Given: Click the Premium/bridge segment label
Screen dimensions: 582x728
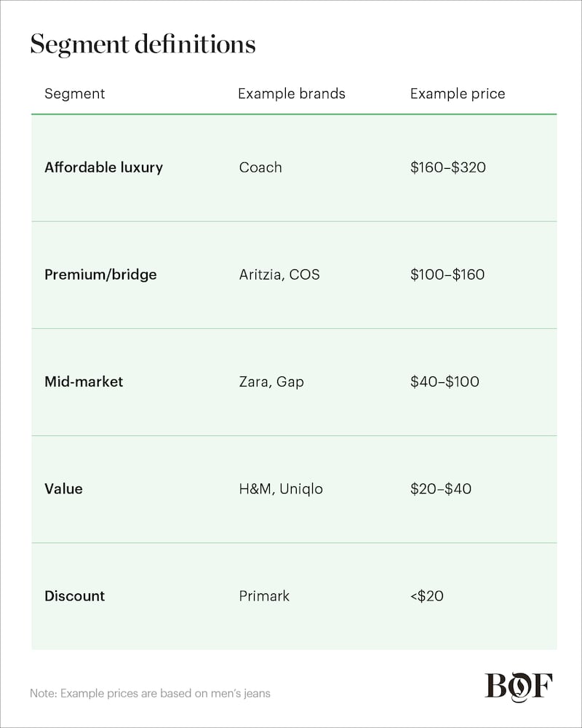Looking at the screenshot, I should [x=100, y=274].
